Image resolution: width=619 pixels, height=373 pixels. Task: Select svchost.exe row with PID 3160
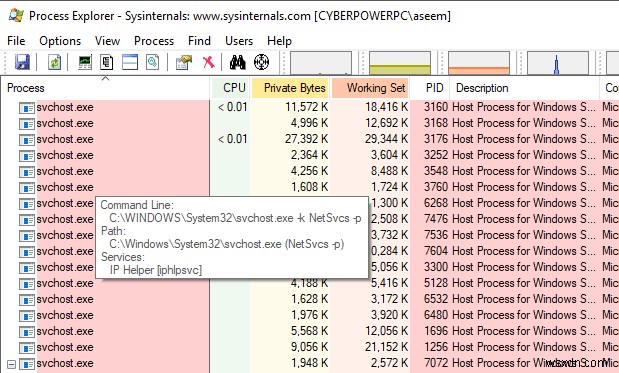310,107
